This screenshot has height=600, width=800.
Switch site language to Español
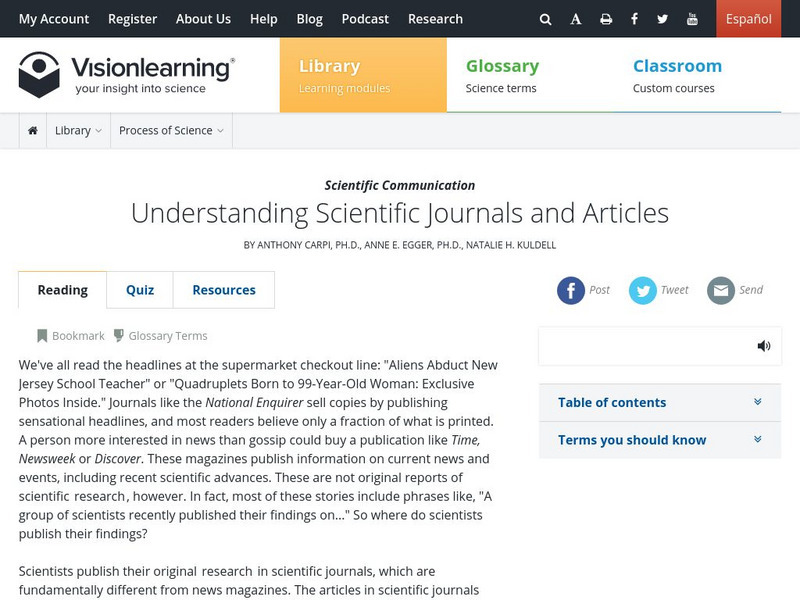tap(747, 18)
